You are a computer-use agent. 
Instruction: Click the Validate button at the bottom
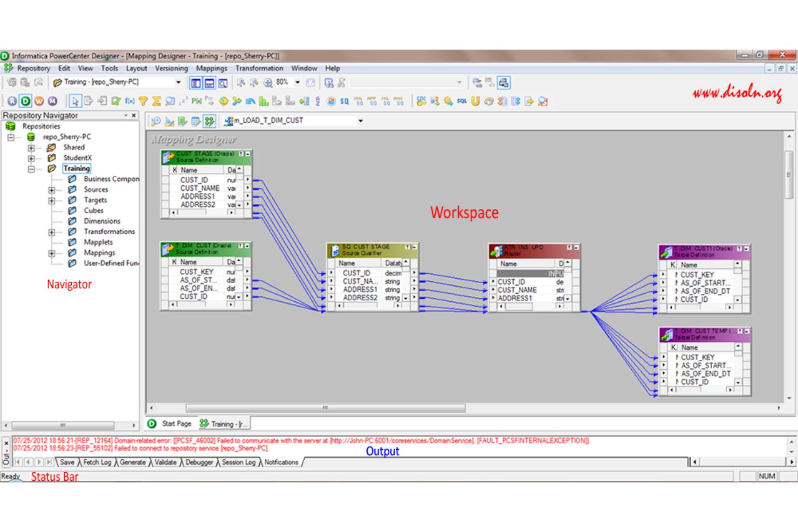(x=165, y=462)
